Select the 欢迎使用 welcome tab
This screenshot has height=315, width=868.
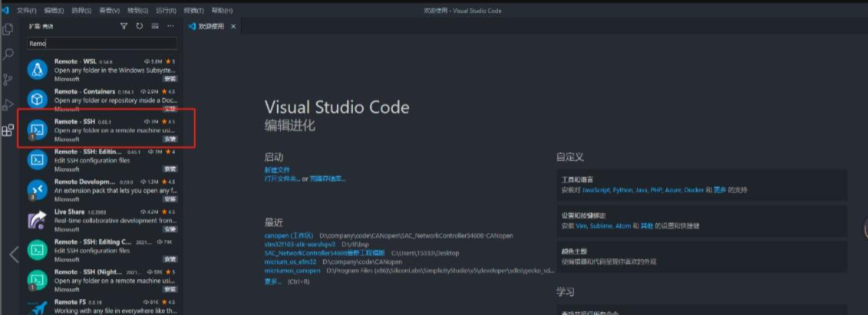coord(212,27)
